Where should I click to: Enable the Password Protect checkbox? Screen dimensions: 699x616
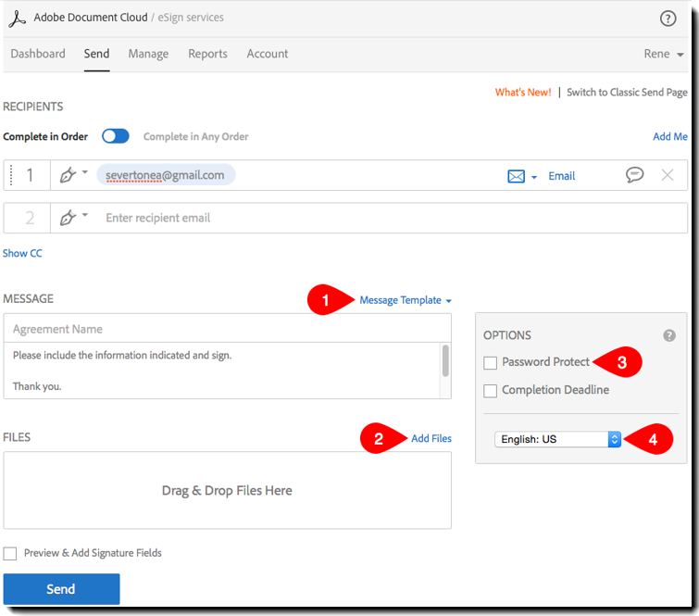[x=491, y=362]
